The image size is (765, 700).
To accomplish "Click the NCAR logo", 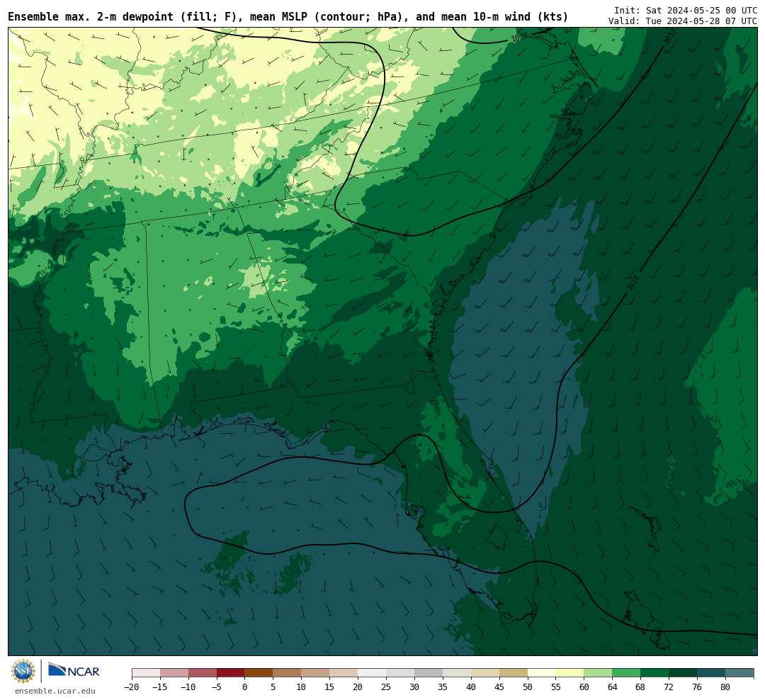I will pyautogui.click(x=74, y=670).
